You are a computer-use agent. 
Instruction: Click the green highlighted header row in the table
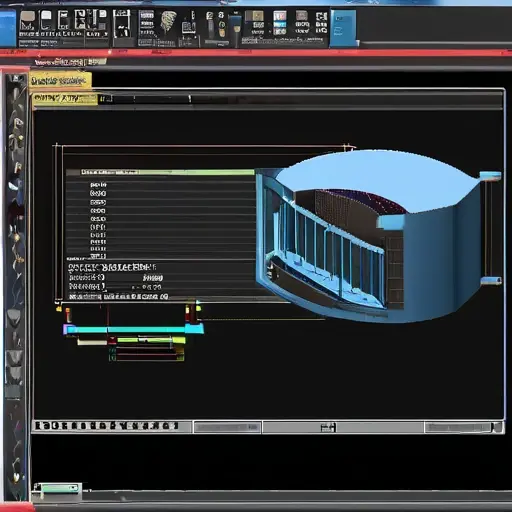tap(161, 172)
